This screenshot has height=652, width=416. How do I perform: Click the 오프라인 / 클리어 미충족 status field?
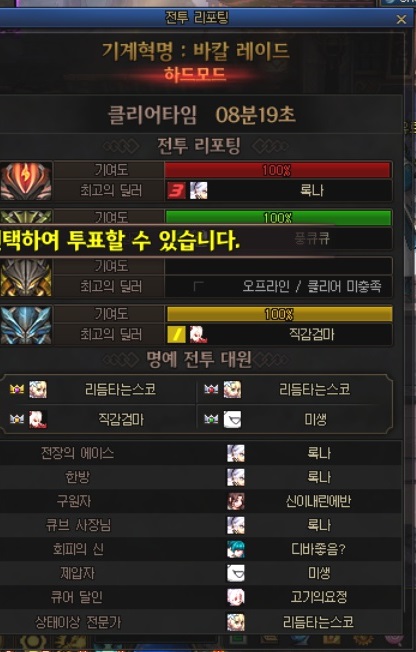point(278,286)
